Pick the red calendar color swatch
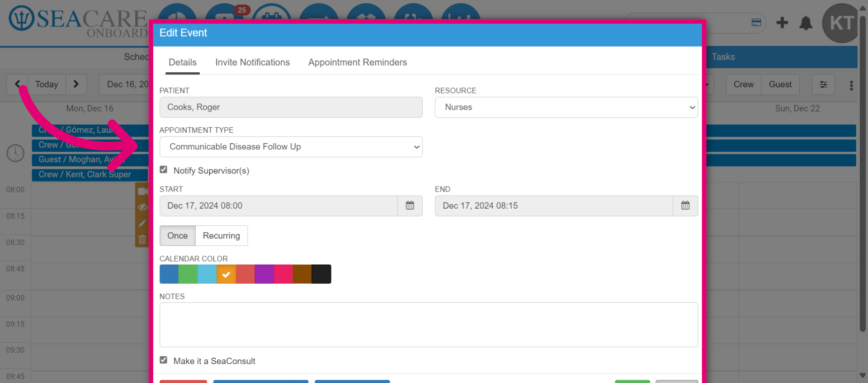The height and width of the screenshot is (383, 868). pyautogui.click(x=245, y=274)
